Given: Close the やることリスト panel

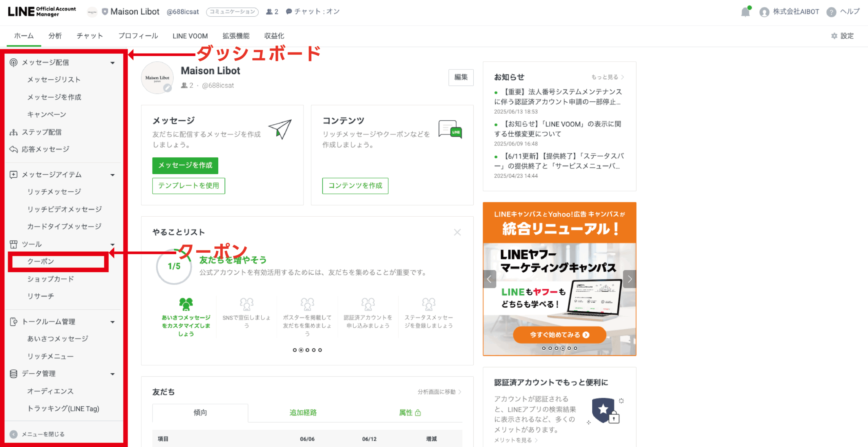Looking at the screenshot, I should tap(457, 232).
